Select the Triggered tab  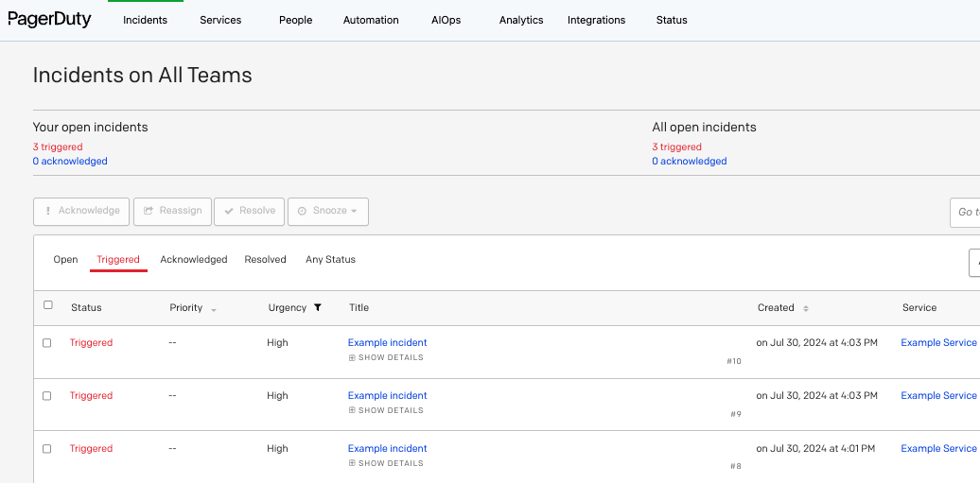pos(118,259)
